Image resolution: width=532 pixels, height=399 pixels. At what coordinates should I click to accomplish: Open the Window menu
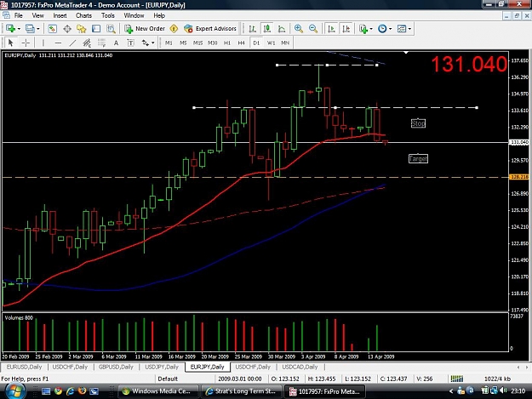point(134,15)
